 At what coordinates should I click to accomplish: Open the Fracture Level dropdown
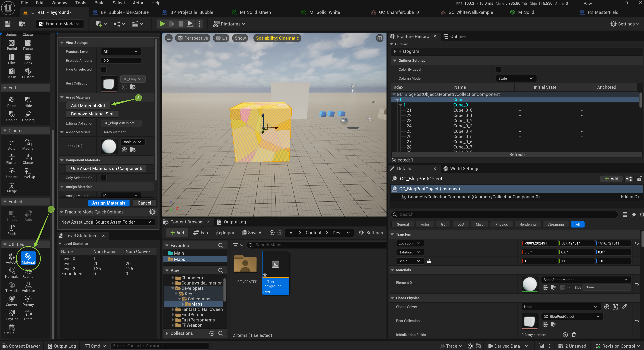121,51
